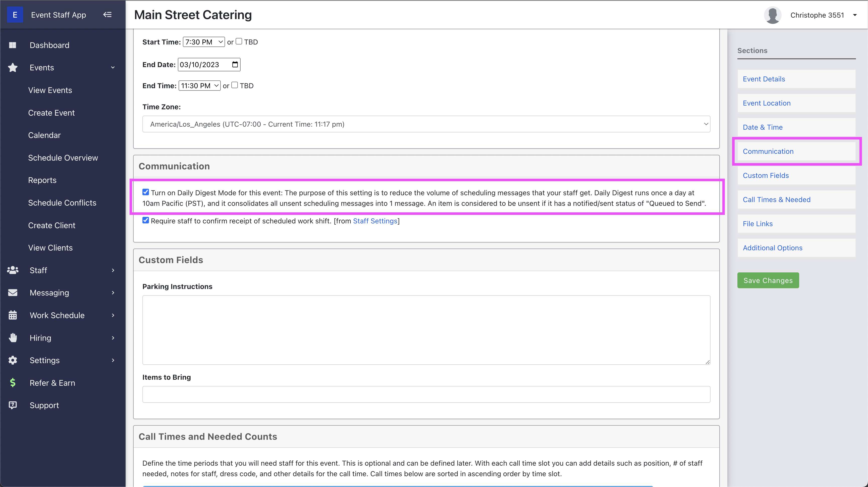This screenshot has width=868, height=487.
Task: Open Reports in sidebar
Action: [x=42, y=180]
